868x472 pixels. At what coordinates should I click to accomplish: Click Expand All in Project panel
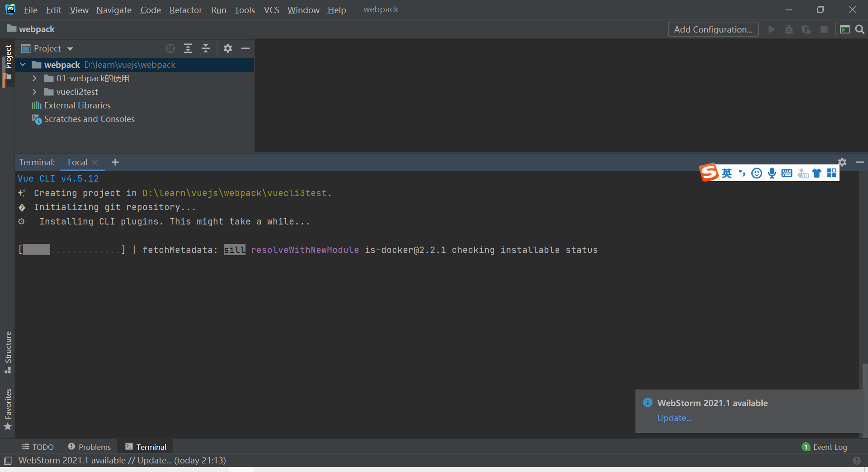[188, 48]
